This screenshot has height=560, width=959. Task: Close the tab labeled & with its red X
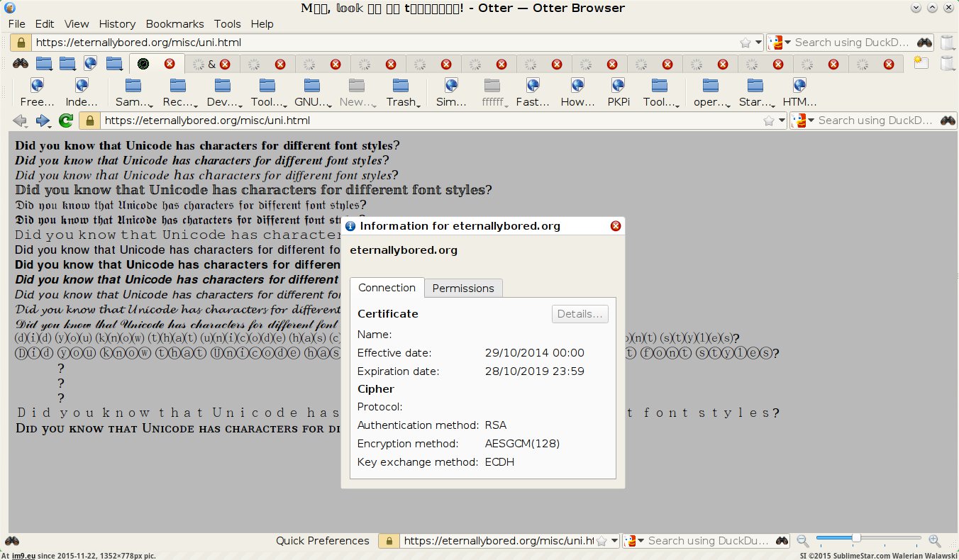click(x=225, y=64)
